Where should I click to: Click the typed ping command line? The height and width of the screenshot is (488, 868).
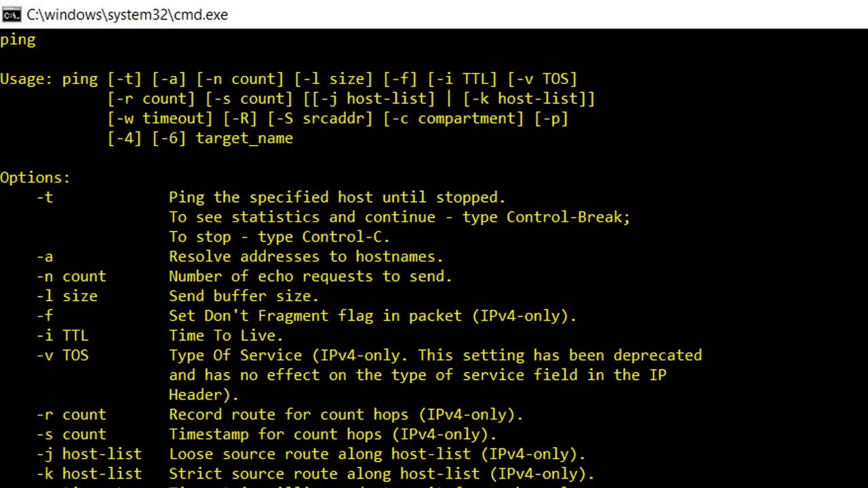pyautogui.click(x=18, y=39)
